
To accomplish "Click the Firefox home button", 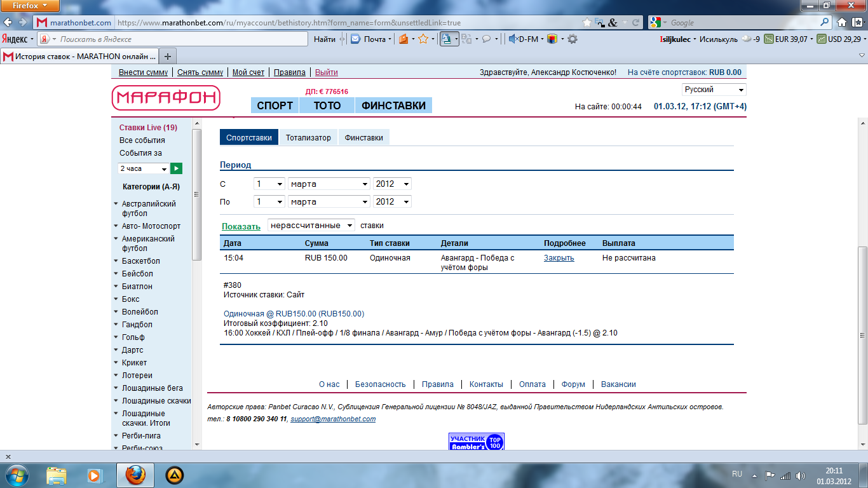I will click(x=841, y=22).
